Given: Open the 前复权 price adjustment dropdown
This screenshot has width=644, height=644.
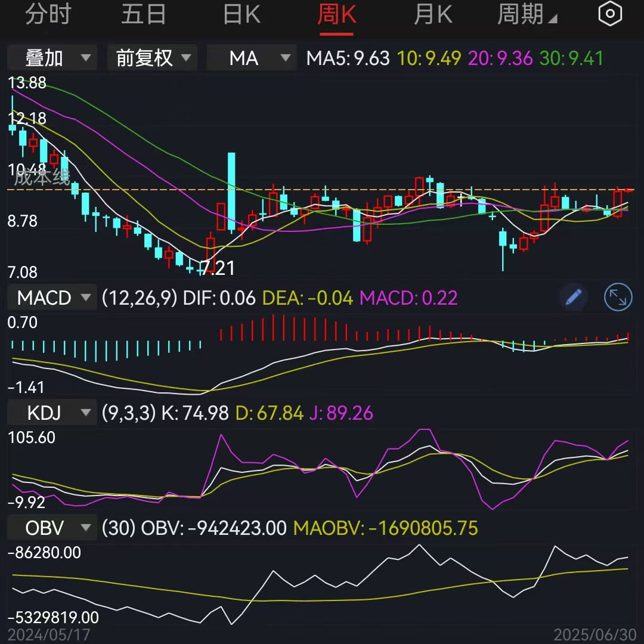Looking at the screenshot, I should 151,57.
